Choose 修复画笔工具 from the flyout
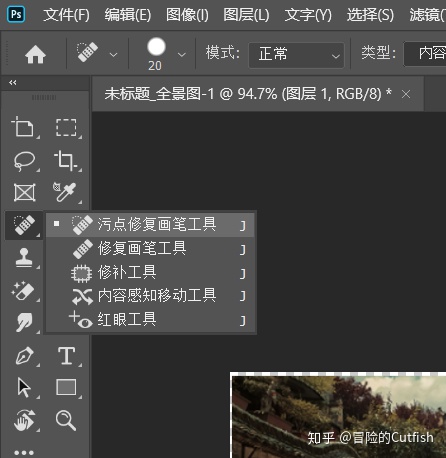The image size is (446, 458). [150, 248]
